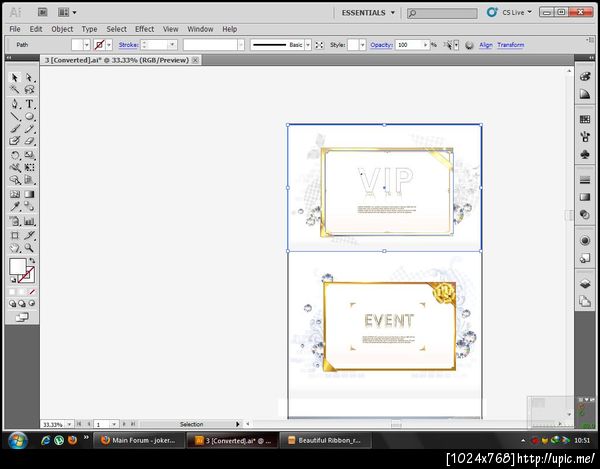Image resolution: width=600 pixels, height=469 pixels.
Task: Open Windows Start button
Action: pos(17,440)
